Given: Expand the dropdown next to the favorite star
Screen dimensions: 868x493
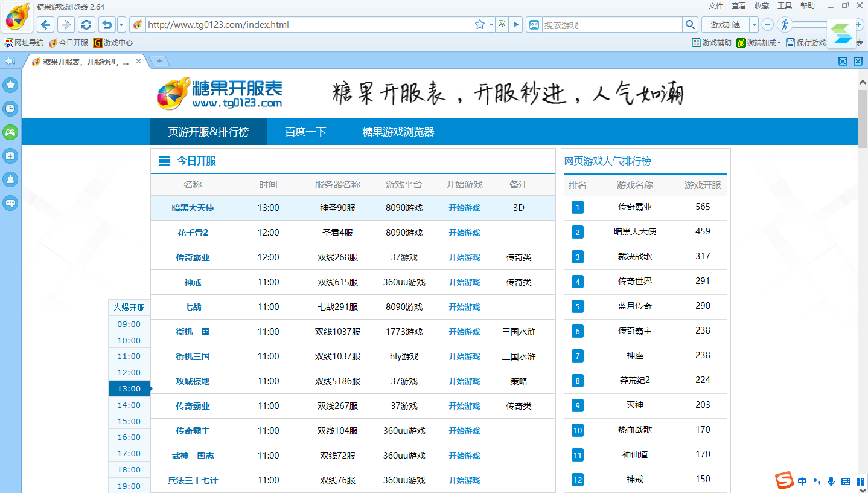Looking at the screenshot, I should (x=491, y=25).
